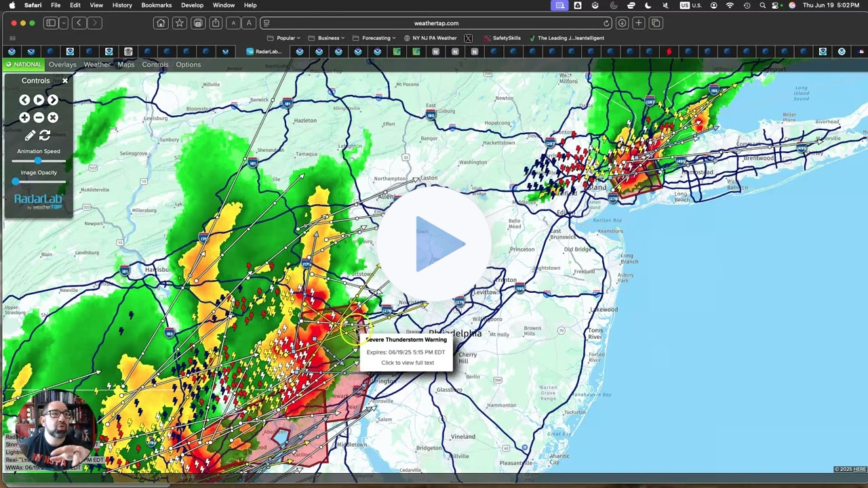Open the History menu
This screenshot has width=868, height=488.
122,5
